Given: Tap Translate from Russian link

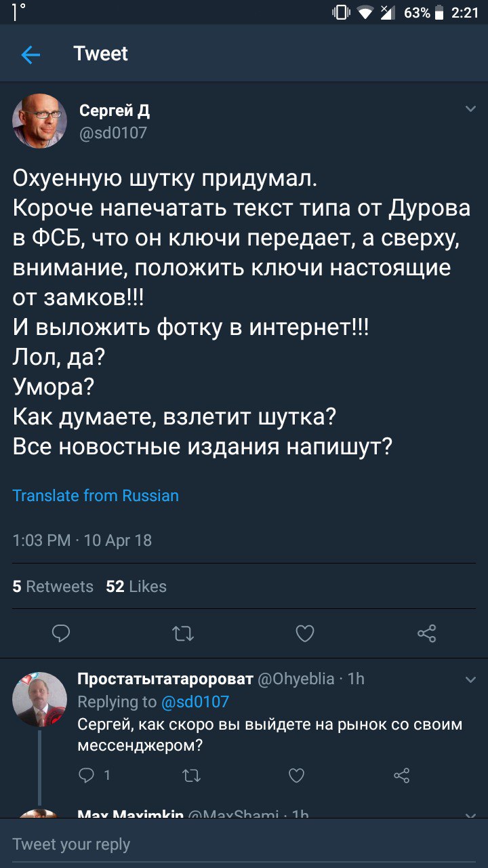Looking at the screenshot, I should point(96,496).
